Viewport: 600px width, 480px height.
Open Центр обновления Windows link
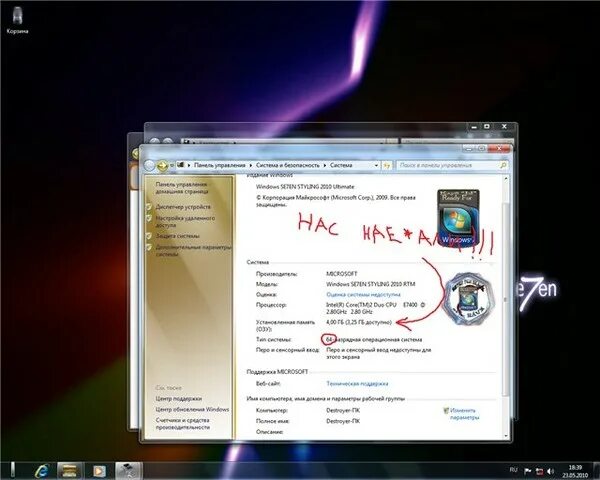point(192,409)
